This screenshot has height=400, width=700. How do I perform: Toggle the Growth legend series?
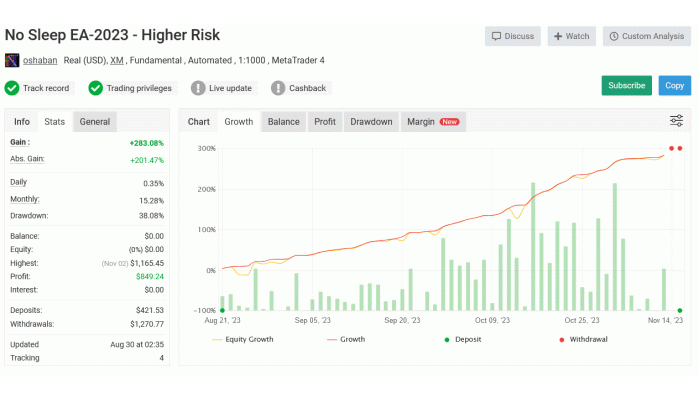tap(346, 339)
